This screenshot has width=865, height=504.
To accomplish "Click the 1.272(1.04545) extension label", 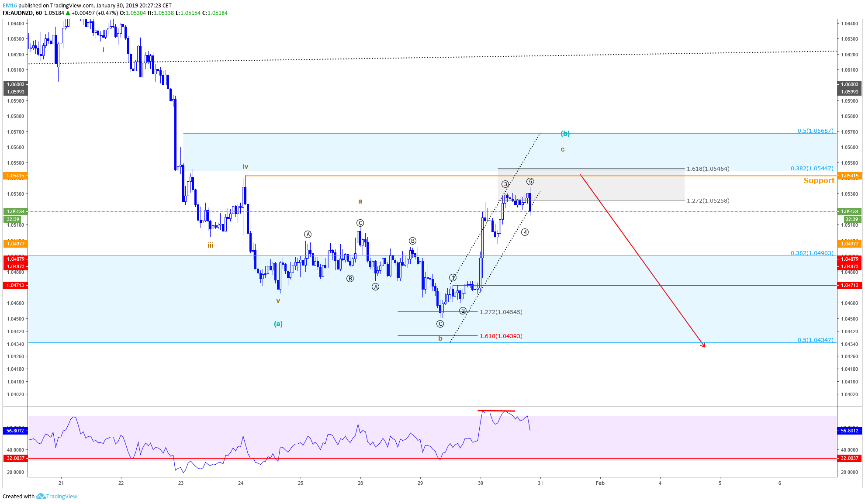I will point(501,312).
